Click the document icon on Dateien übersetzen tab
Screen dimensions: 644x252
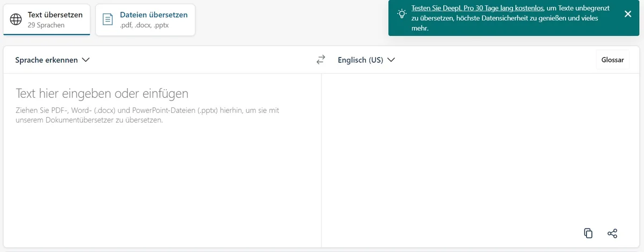[108, 19]
